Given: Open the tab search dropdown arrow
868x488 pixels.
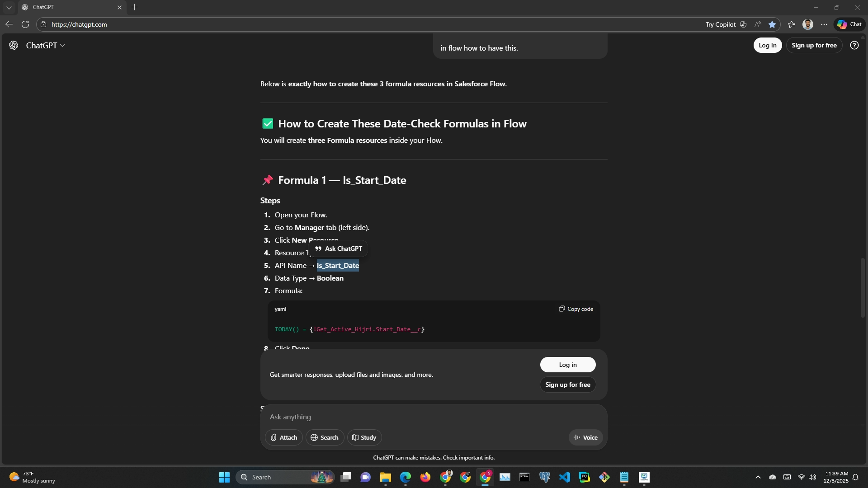Looking at the screenshot, I should (x=9, y=7).
